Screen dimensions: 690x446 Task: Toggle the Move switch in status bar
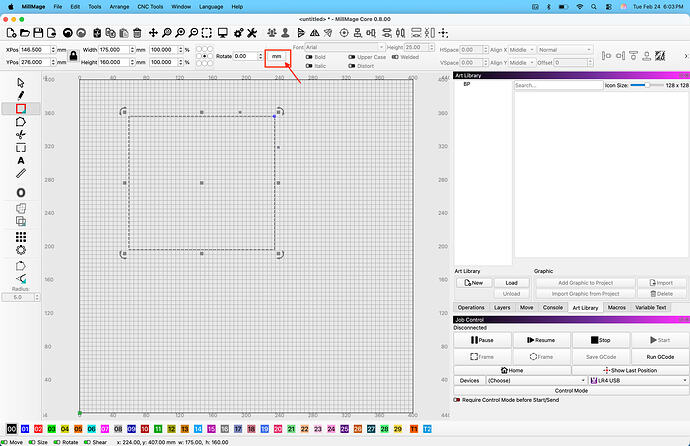click(4, 442)
